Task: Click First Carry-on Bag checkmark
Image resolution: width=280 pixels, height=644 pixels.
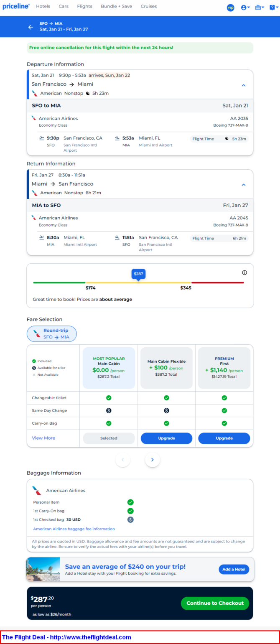Action: [224, 423]
